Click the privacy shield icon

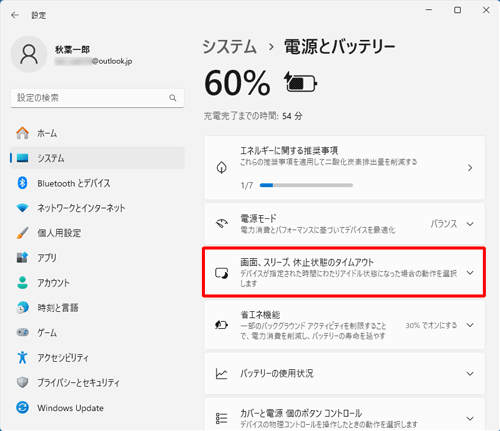click(x=22, y=382)
